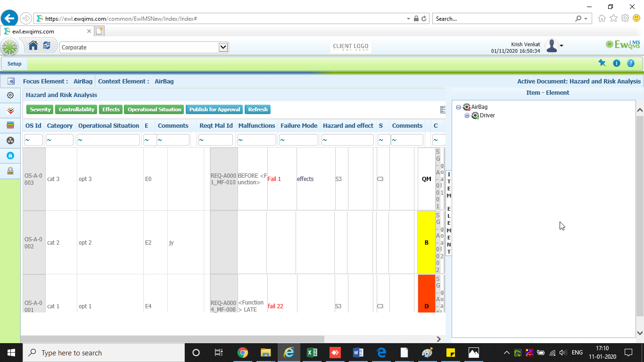
Task: Click the radiation hazard sidebar icon
Action: coord(10,140)
